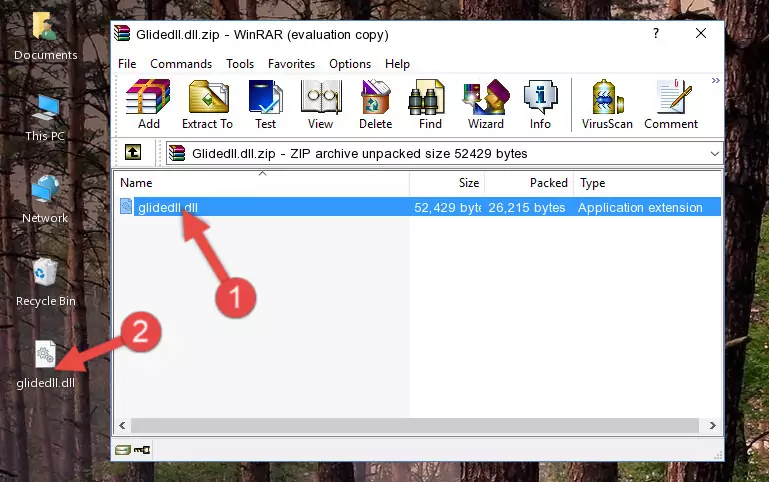Click the key password icon in status bar
The height and width of the screenshot is (482, 769).
pyautogui.click(x=142, y=450)
